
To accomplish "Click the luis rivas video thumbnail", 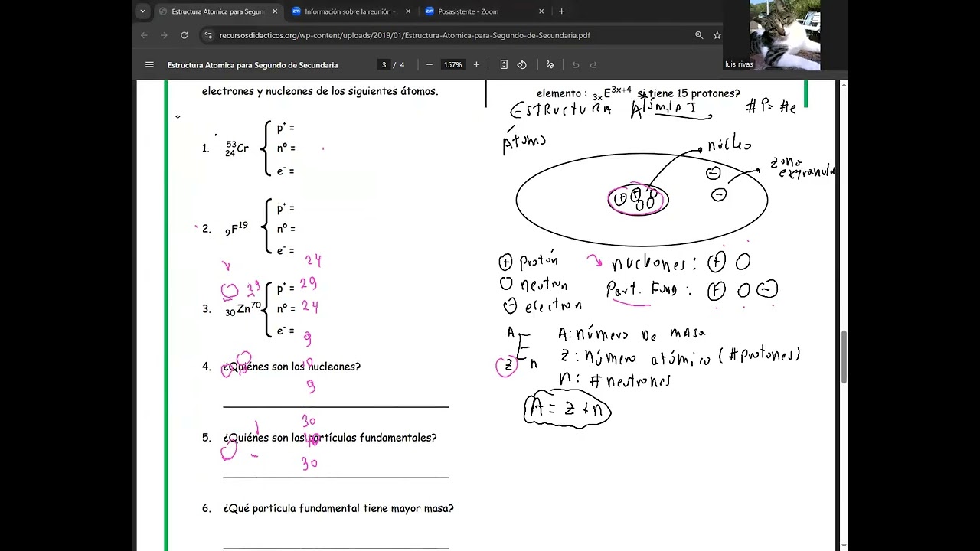I will (784, 35).
